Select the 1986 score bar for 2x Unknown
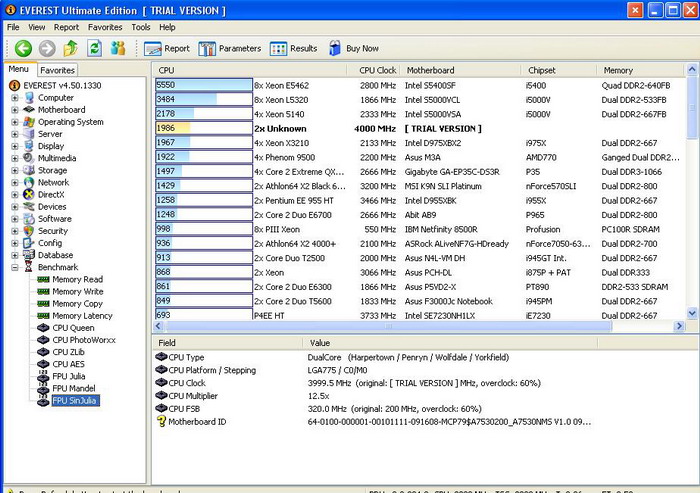Screen dimensions: 700x493 tap(204, 129)
